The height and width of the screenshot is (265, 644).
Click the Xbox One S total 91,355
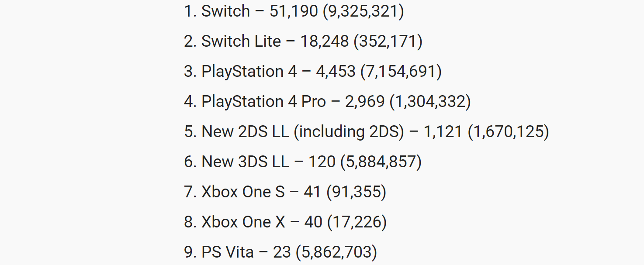(356, 192)
